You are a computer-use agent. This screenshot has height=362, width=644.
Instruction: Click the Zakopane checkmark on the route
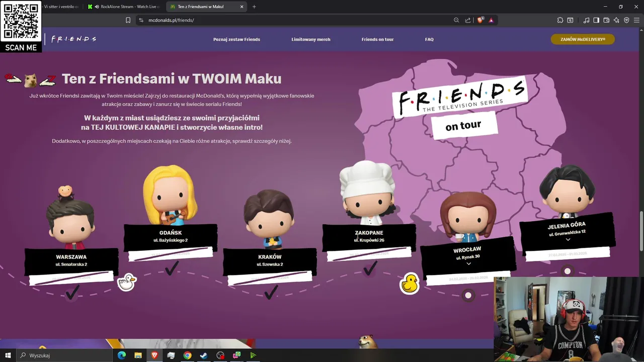(370, 269)
